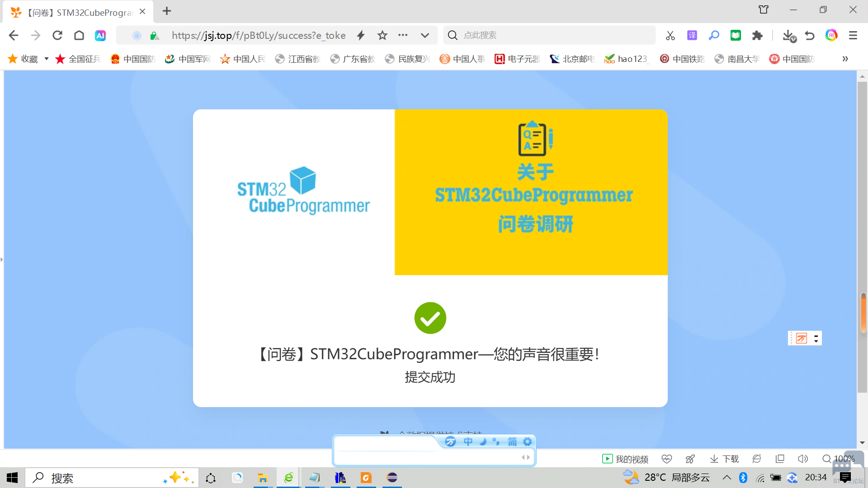Open the browser hamburger main menu
The height and width of the screenshot is (488, 868).
click(853, 35)
